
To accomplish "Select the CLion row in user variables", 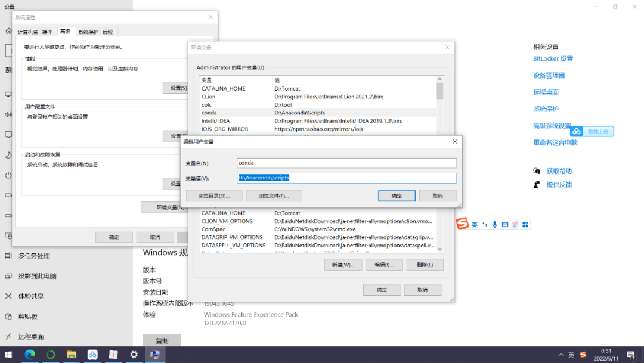I will (317, 97).
